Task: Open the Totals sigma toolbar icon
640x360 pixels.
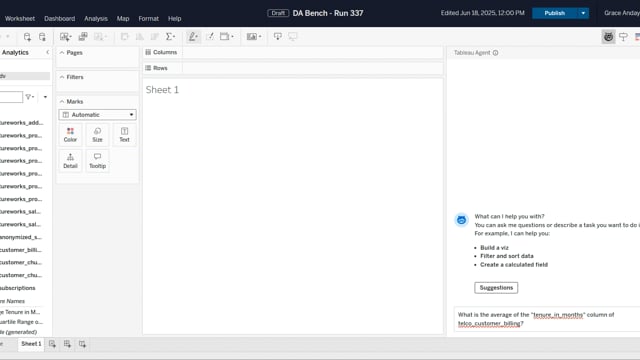Action: tap(170, 37)
